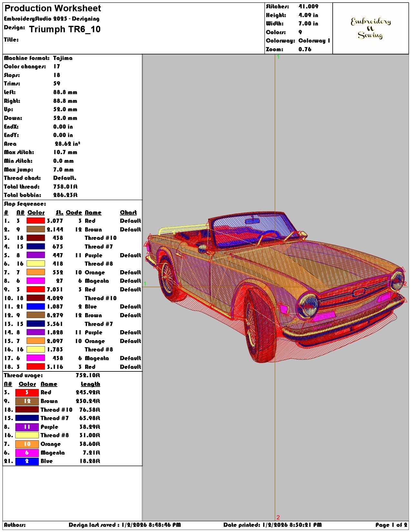Click the Total thread value '758.01ft'
The height and width of the screenshot is (532, 411).
[65, 187]
